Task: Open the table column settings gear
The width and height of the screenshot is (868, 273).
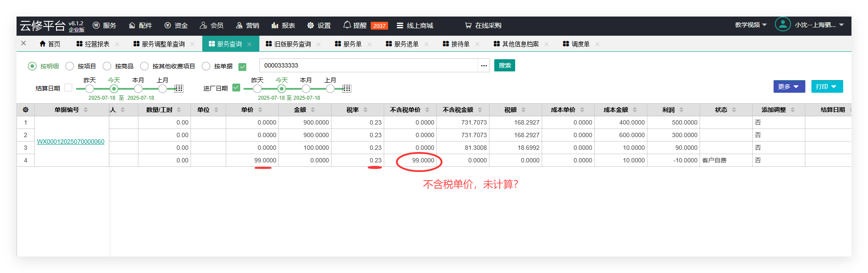Action: [x=26, y=110]
